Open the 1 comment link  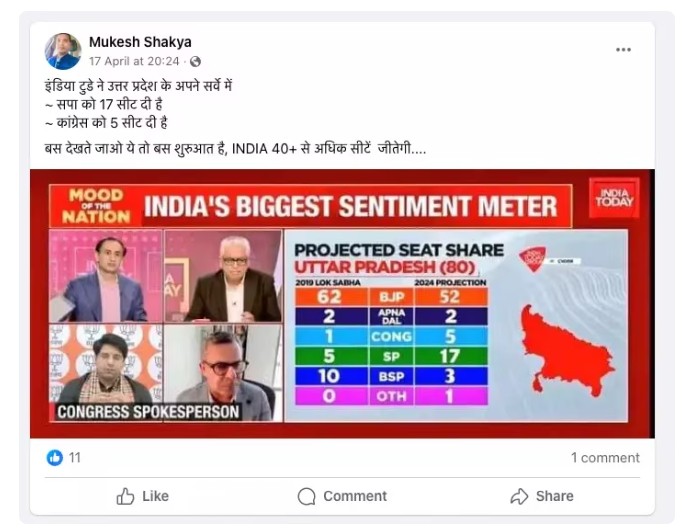tap(605, 458)
